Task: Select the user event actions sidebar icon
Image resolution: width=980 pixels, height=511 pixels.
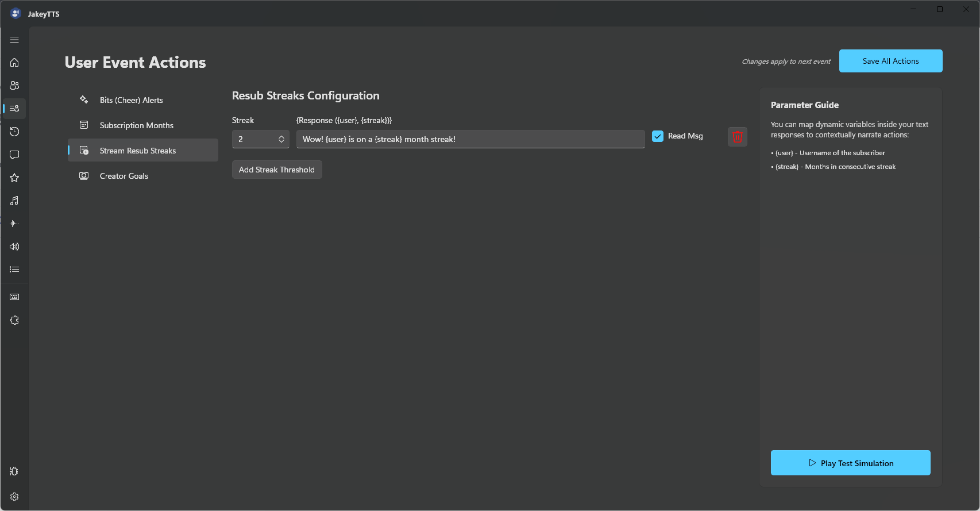Action: tap(14, 109)
